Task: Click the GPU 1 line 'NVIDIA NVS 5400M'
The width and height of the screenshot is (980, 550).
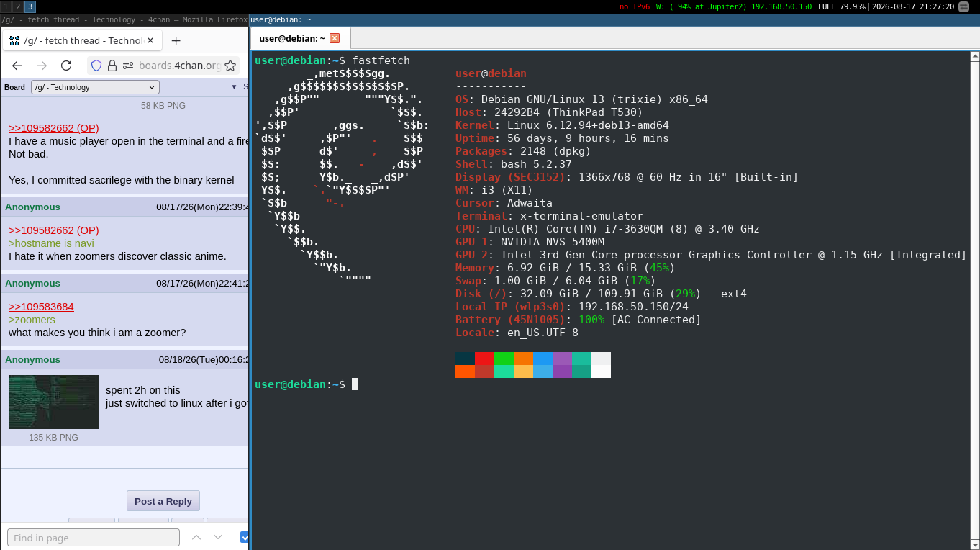Action: [530, 242]
